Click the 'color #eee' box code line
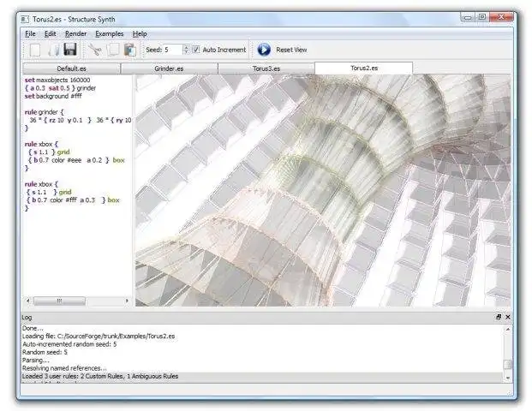Image resolution: width=532 pixels, height=411 pixels. click(77, 160)
